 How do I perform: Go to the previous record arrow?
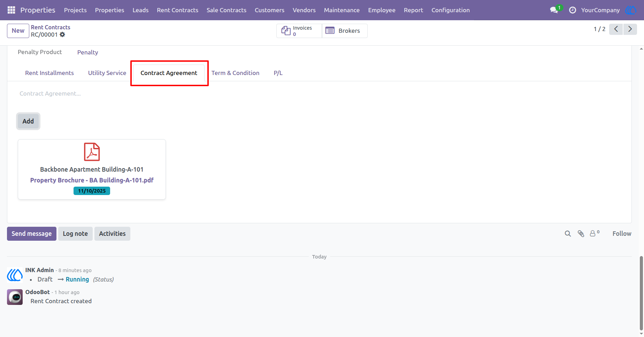tap(616, 29)
